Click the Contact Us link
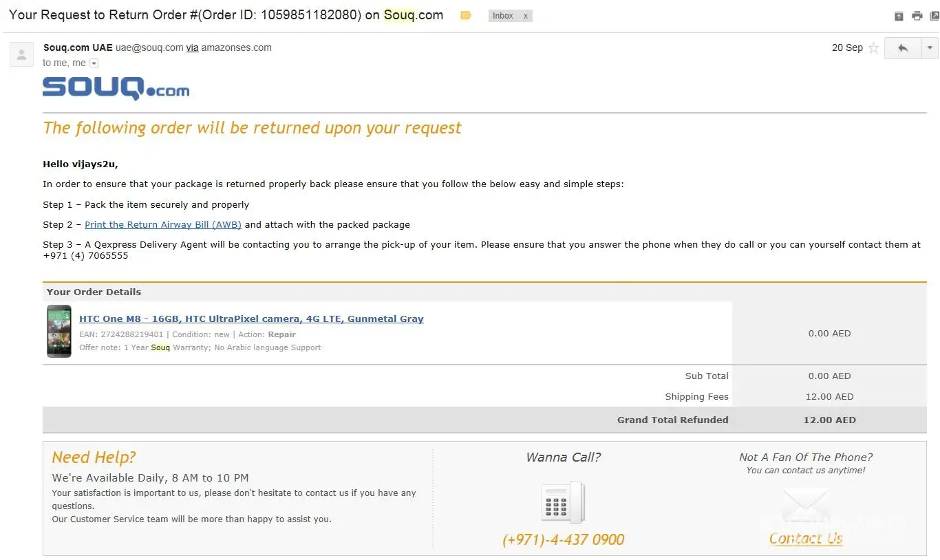Screen dimensions: 940x560 pos(806,539)
